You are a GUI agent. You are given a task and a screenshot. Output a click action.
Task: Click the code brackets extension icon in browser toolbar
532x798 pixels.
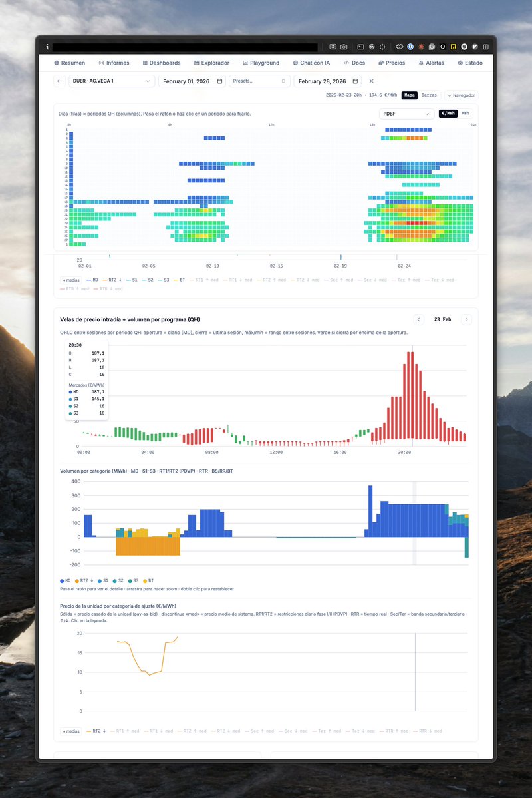[399, 47]
